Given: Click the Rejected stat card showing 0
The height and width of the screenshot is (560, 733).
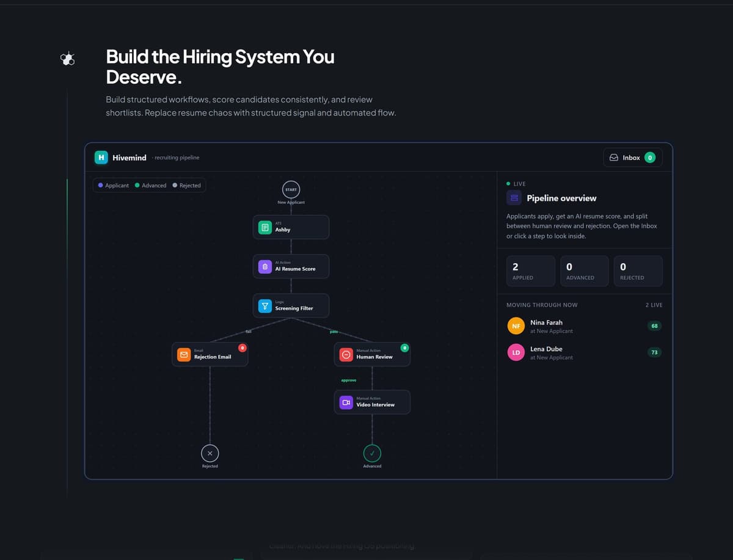Looking at the screenshot, I should point(638,271).
